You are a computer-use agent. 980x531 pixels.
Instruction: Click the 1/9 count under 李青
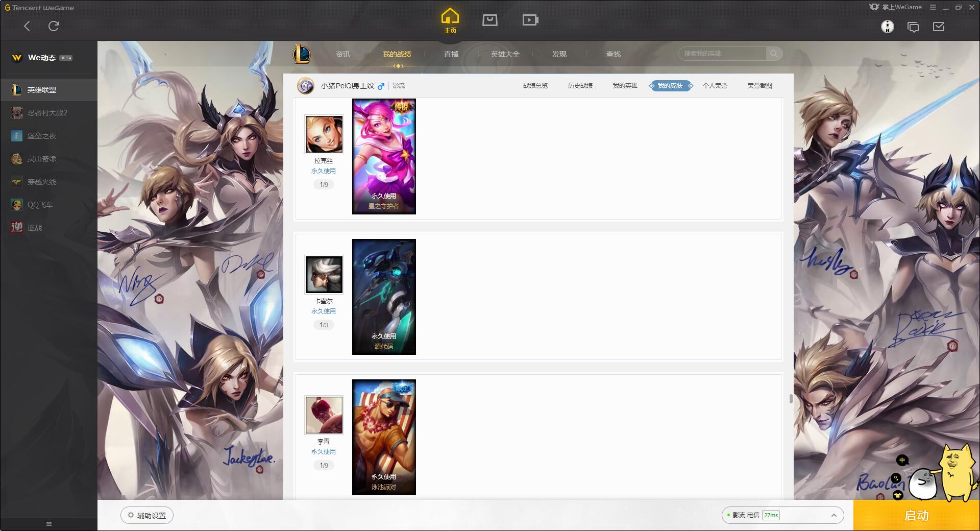coord(324,465)
